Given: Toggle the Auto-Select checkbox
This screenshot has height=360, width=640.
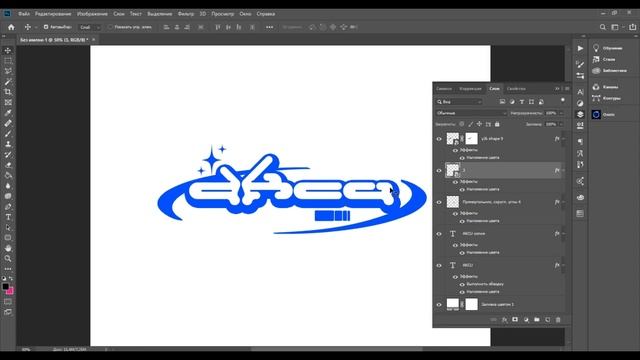Looking at the screenshot, I should click(46, 27).
